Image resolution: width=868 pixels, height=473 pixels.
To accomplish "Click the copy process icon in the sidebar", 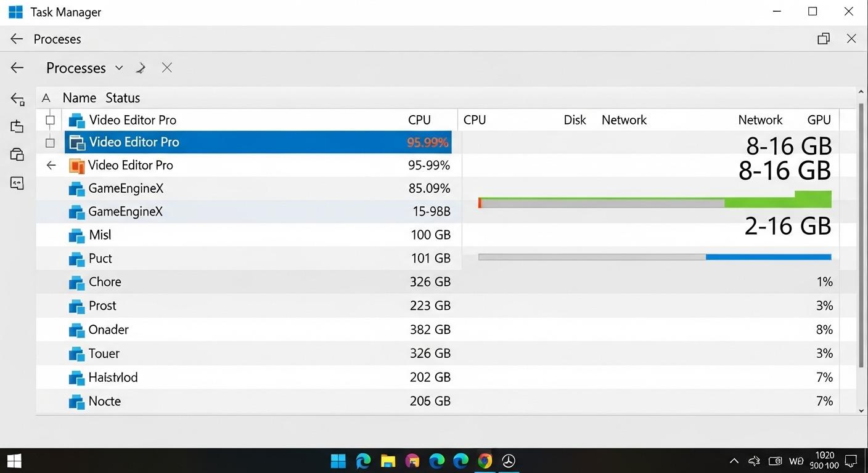I will click(x=17, y=126).
